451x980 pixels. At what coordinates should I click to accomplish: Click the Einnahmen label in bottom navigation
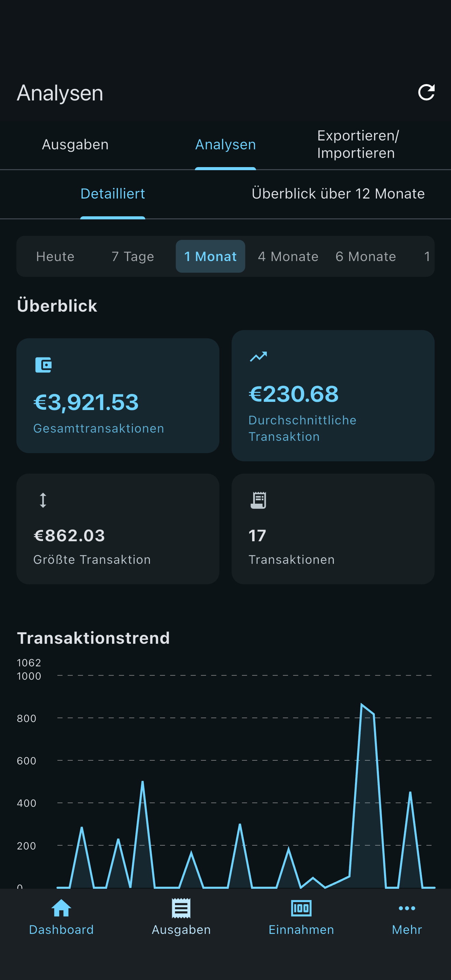[x=301, y=929]
